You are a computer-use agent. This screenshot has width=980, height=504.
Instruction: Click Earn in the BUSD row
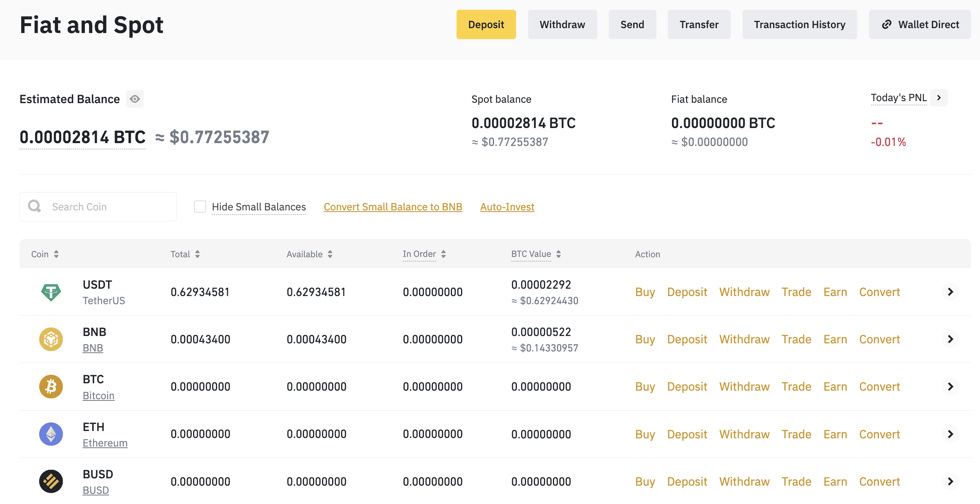tap(835, 482)
